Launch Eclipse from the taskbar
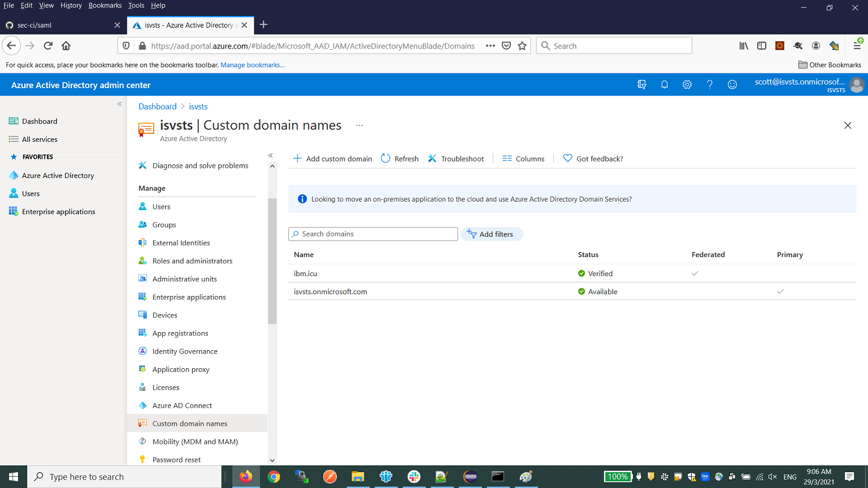 (470, 477)
